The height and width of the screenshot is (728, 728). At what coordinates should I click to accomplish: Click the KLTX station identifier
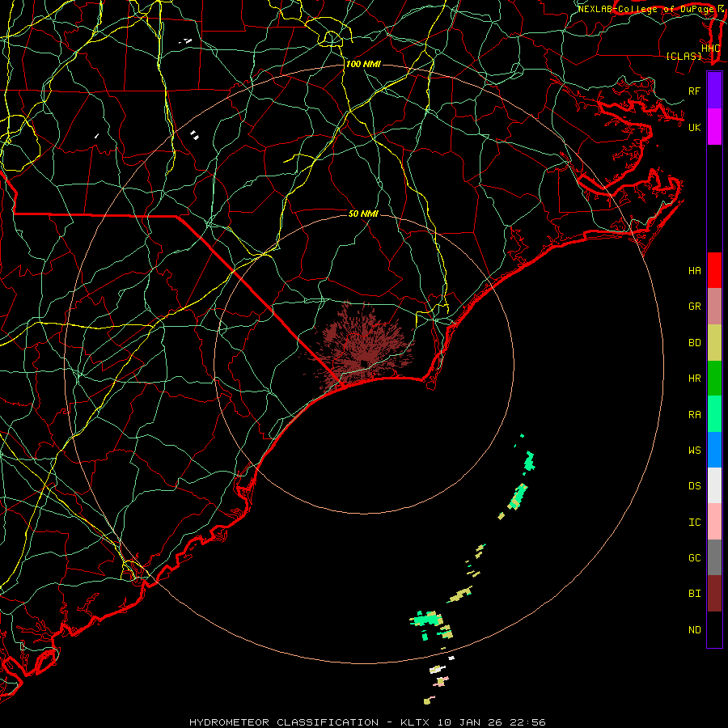(x=417, y=722)
